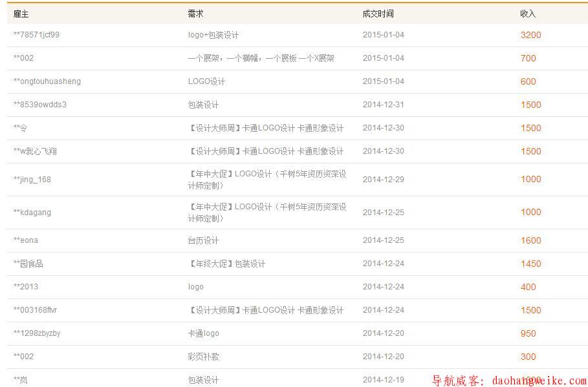Select employer **w我心飞翔
Viewport: 588px width, 387px height.
(35, 151)
